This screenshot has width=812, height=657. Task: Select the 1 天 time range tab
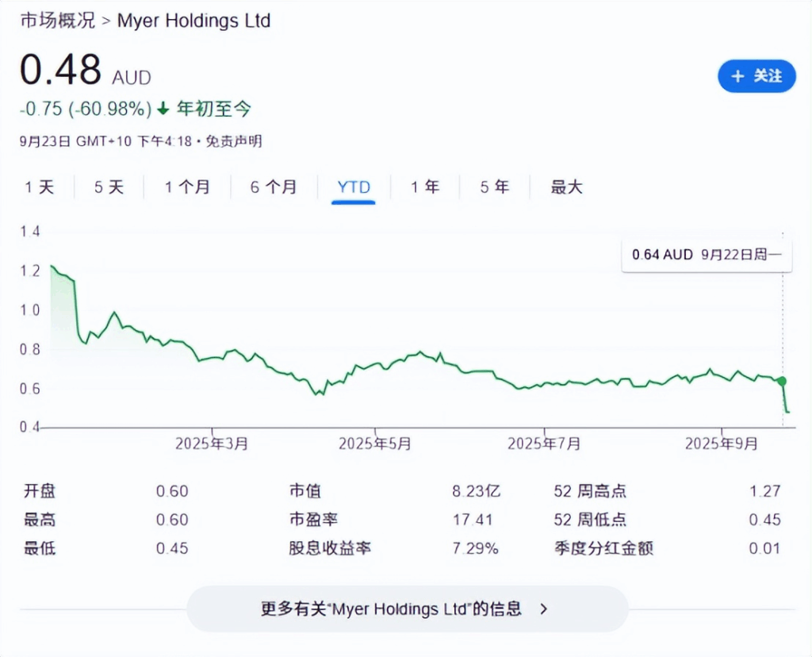40,187
